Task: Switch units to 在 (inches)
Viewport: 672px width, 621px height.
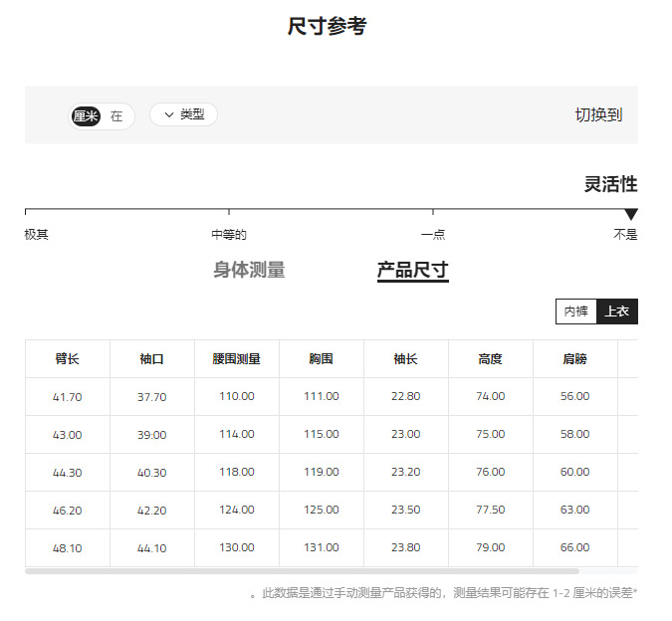Action: [116, 116]
